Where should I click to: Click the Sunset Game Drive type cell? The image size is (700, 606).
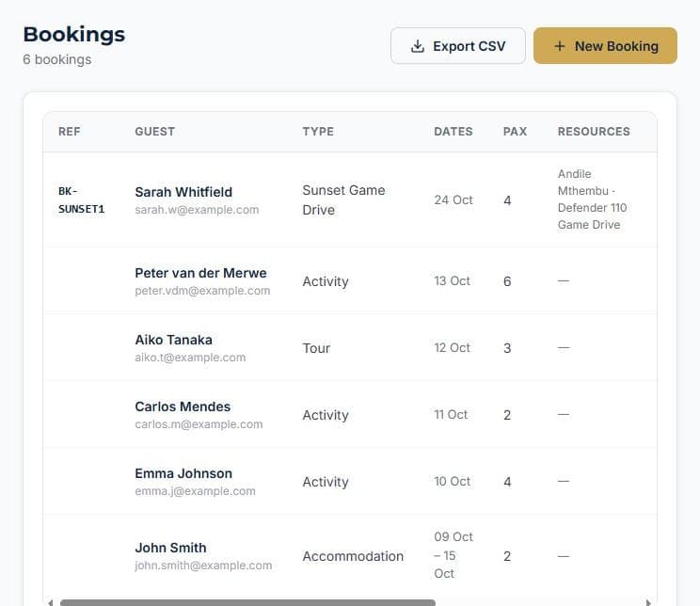click(x=343, y=199)
